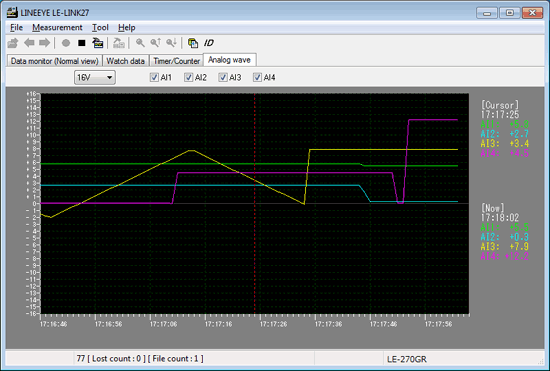
Task: Click the left arrow back icon
Action: click(29, 43)
